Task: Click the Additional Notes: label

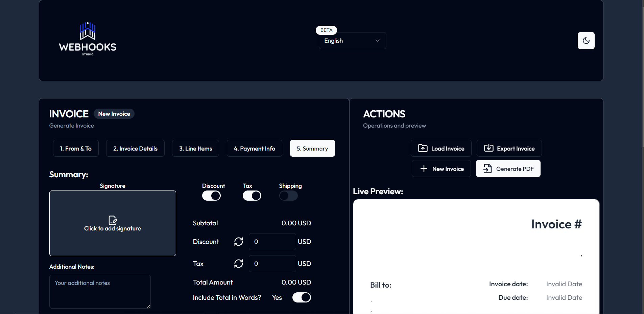Action: tap(72, 267)
